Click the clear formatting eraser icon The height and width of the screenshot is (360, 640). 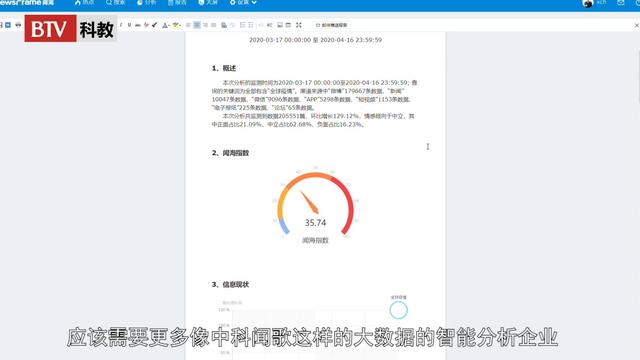(146, 25)
